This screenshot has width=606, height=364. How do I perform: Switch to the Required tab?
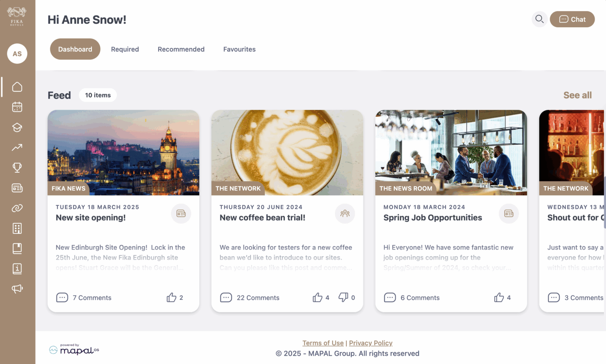tap(125, 49)
